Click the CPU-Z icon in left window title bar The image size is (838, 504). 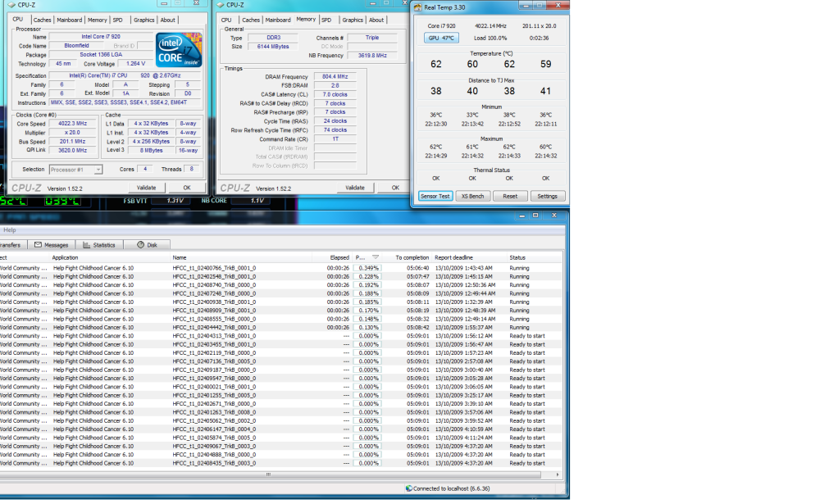pyautogui.click(x=11, y=5)
